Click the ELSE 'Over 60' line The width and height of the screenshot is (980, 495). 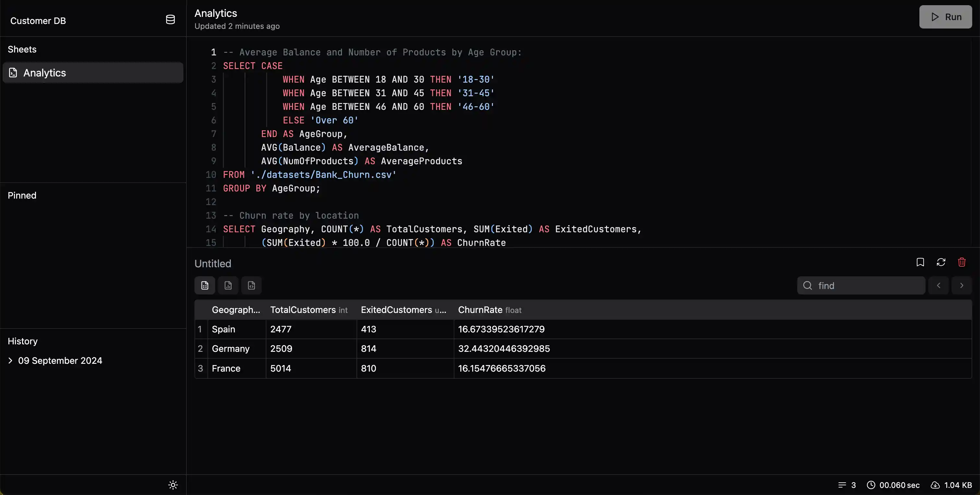click(320, 121)
